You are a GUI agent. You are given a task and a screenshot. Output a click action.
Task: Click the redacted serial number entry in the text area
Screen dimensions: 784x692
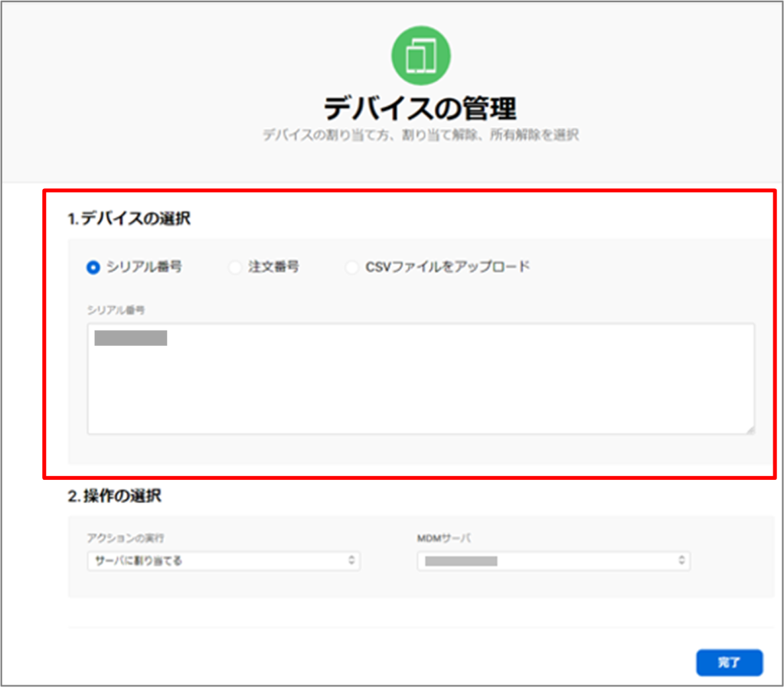click(130, 338)
